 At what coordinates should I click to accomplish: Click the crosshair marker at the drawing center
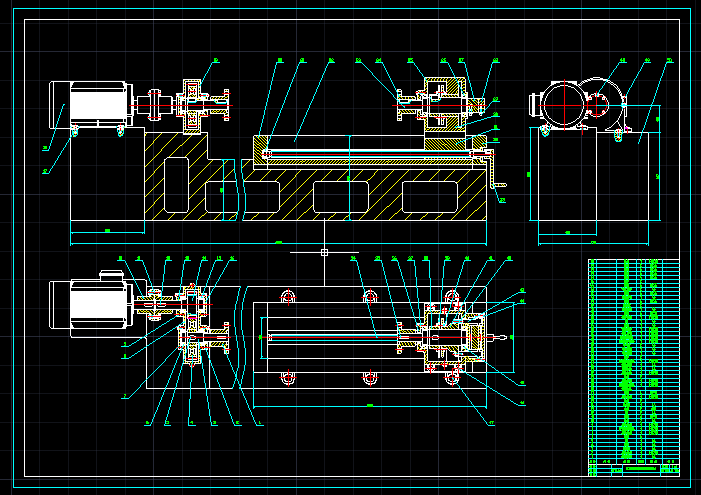click(325, 252)
